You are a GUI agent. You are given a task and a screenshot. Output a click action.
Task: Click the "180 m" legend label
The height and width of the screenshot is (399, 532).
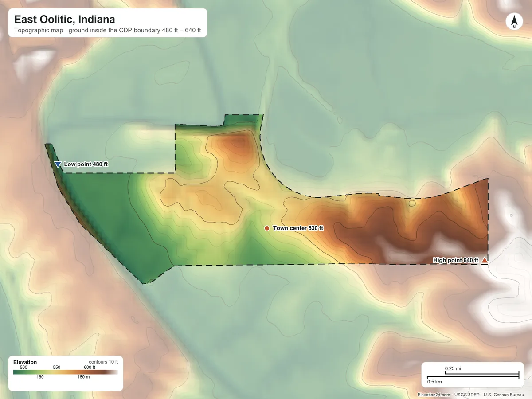(83, 377)
